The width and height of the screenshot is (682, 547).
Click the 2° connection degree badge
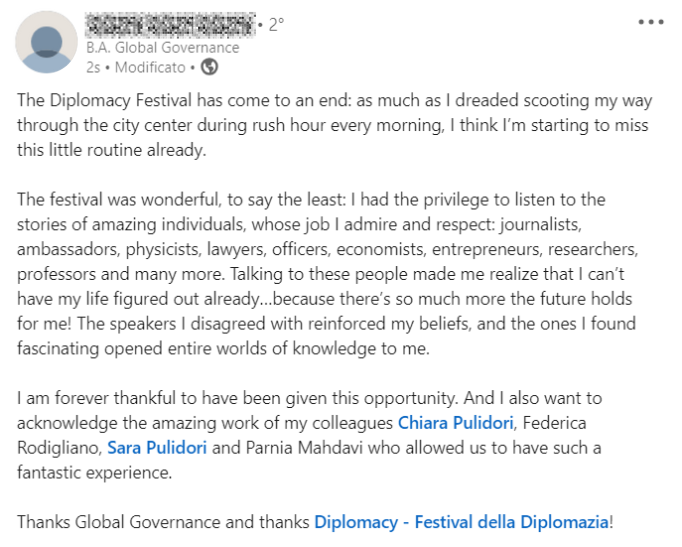(276, 25)
